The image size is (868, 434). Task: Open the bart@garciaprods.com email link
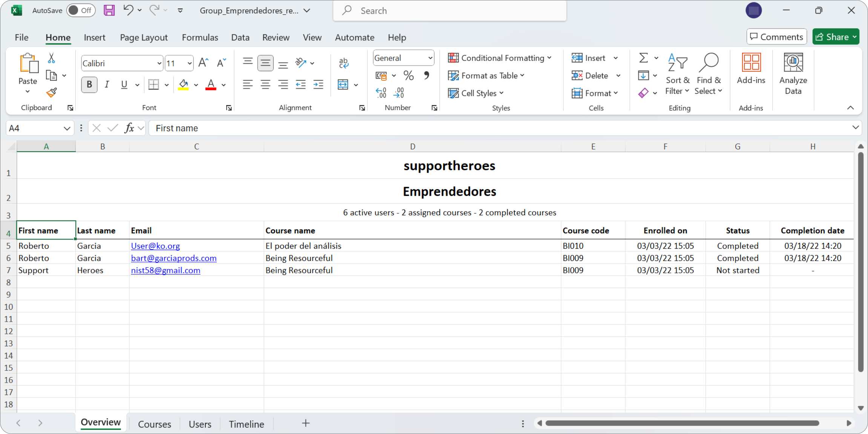click(174, 258)
